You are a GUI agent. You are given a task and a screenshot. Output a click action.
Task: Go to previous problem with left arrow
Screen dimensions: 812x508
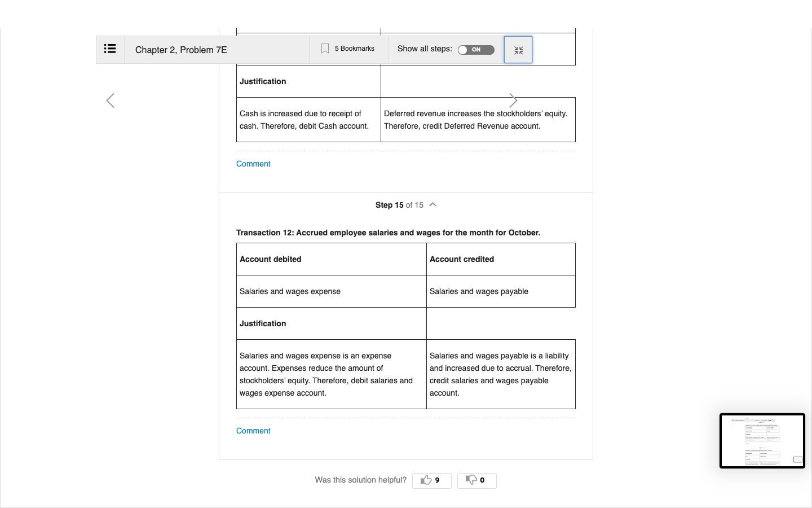[x=111, y=100]
